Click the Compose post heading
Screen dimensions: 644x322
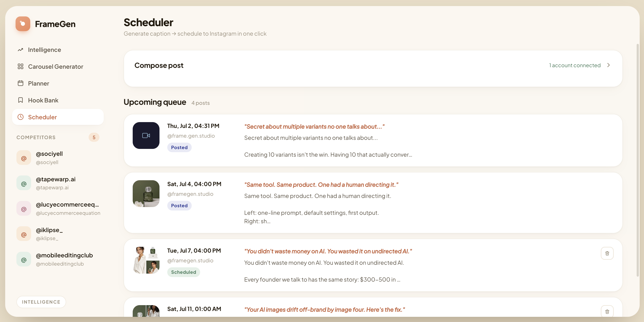click(x=159, y=65)
